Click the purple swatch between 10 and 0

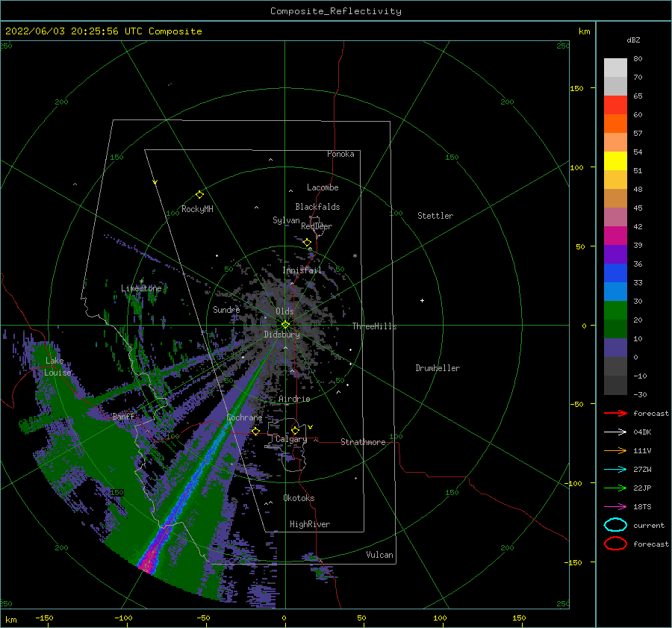tap(615, 348)
